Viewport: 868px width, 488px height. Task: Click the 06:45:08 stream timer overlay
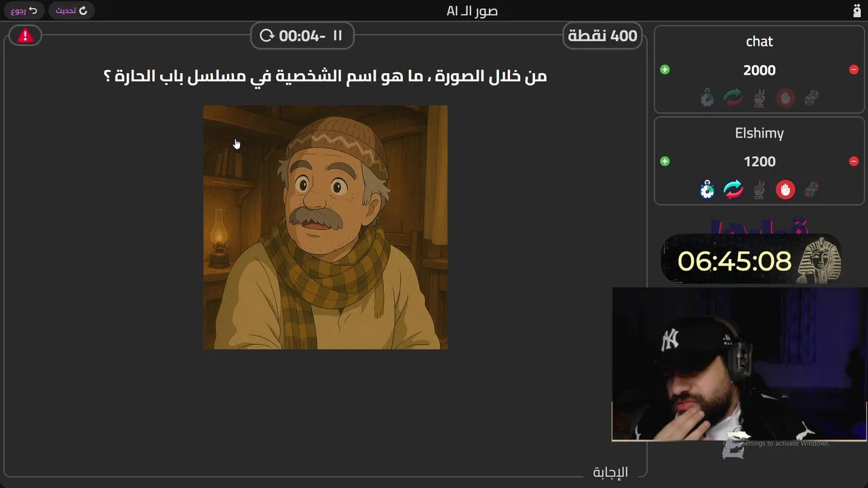click(734, 262)
